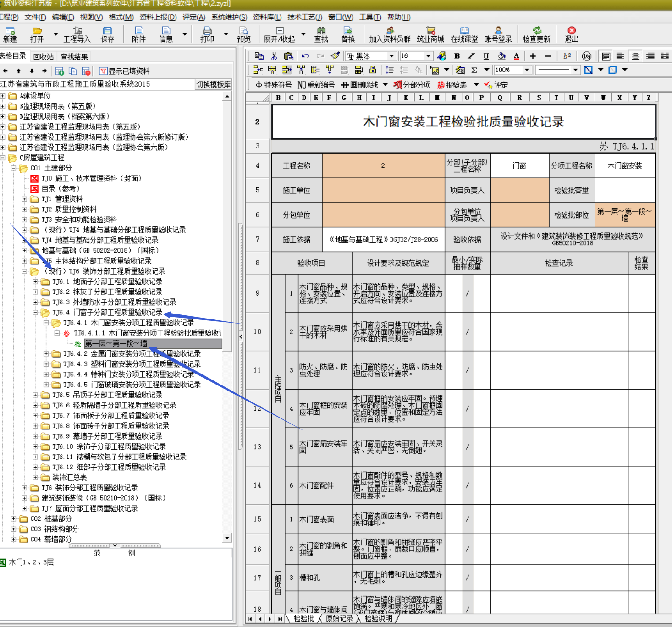Click the 分部分项 button
This screenshot has height=627, width=672.
pyautogui.click(x=413, y=85)
